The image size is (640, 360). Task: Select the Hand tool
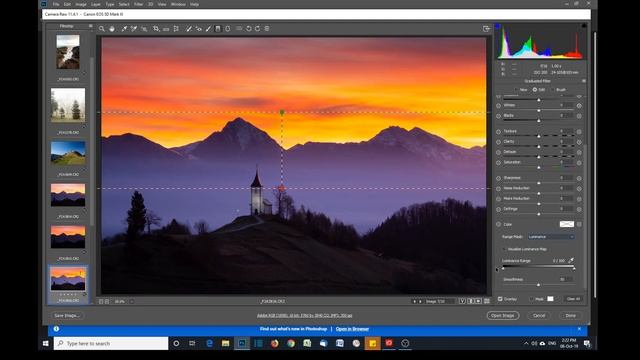click(112, 29)
